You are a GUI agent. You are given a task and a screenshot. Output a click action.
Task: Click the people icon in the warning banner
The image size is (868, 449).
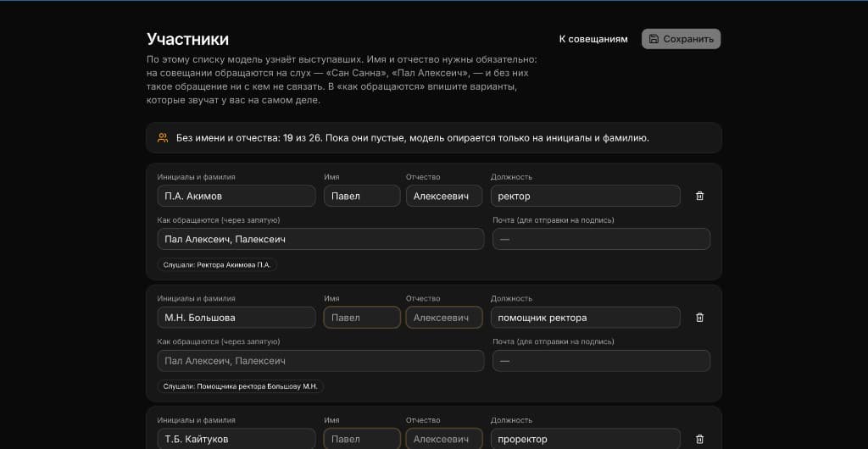coord(162,138)
